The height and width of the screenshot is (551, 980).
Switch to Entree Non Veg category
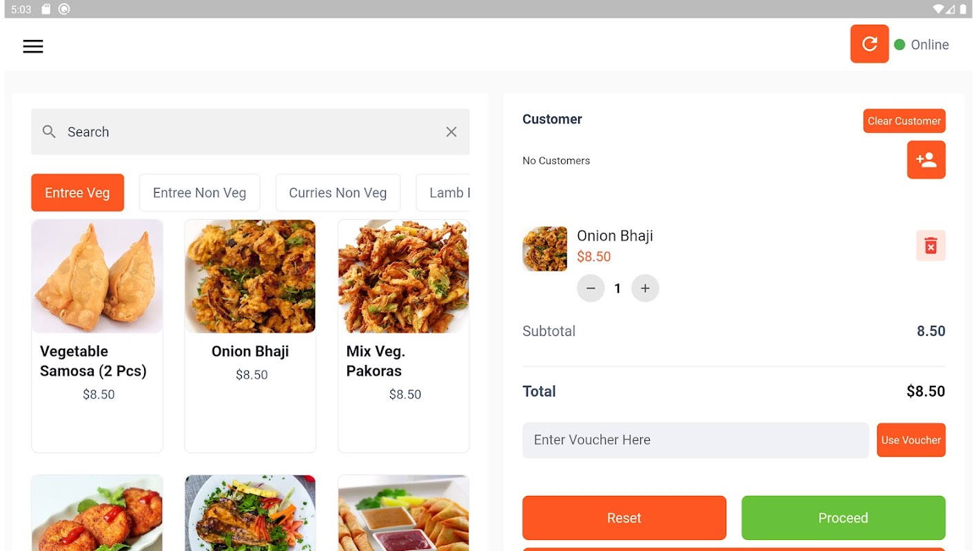pos(199,193)
